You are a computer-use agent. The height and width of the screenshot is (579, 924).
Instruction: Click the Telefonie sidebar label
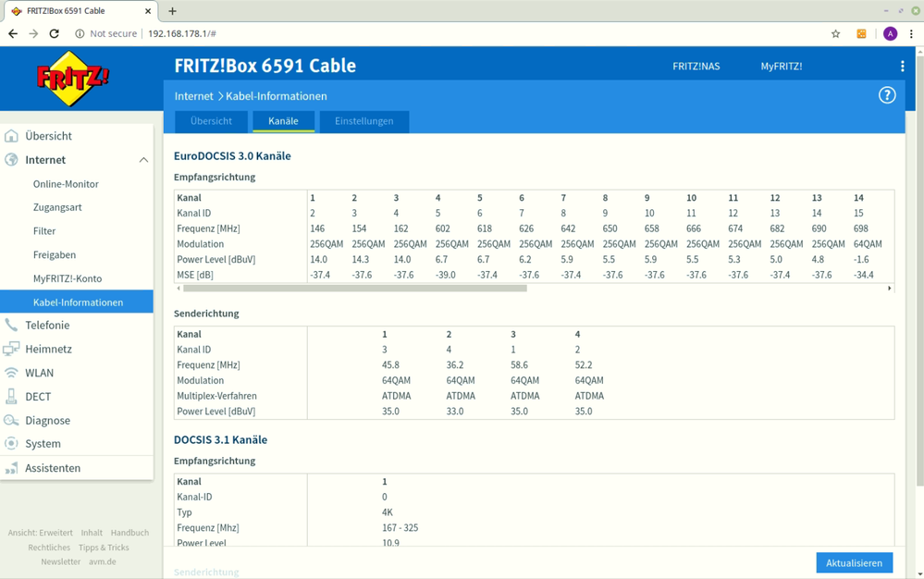coord(47,326)
